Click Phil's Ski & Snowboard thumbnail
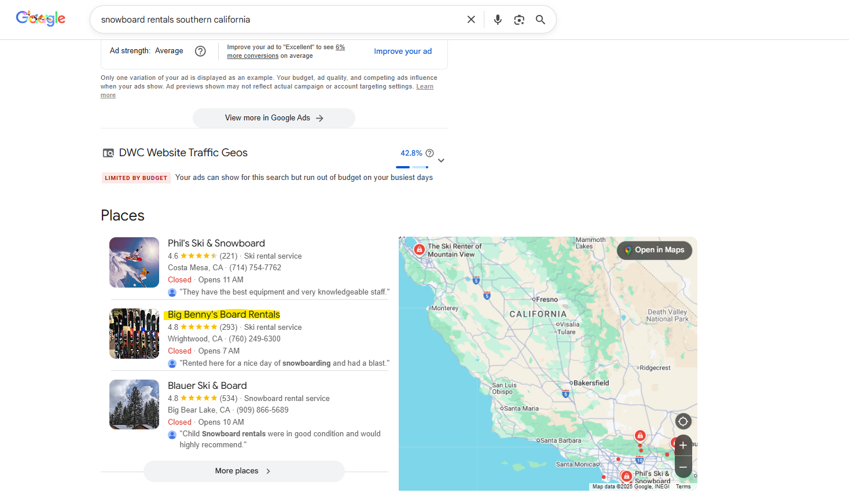Image resolution: width=849 pixels, height=504 pixels. click(x=134, y=262)
